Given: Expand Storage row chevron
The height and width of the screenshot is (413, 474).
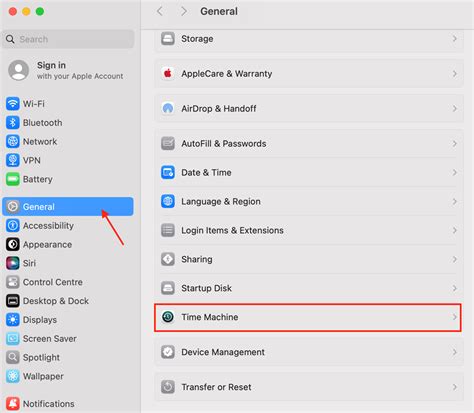Looking at the screenshot, I should tap(455, 39).
